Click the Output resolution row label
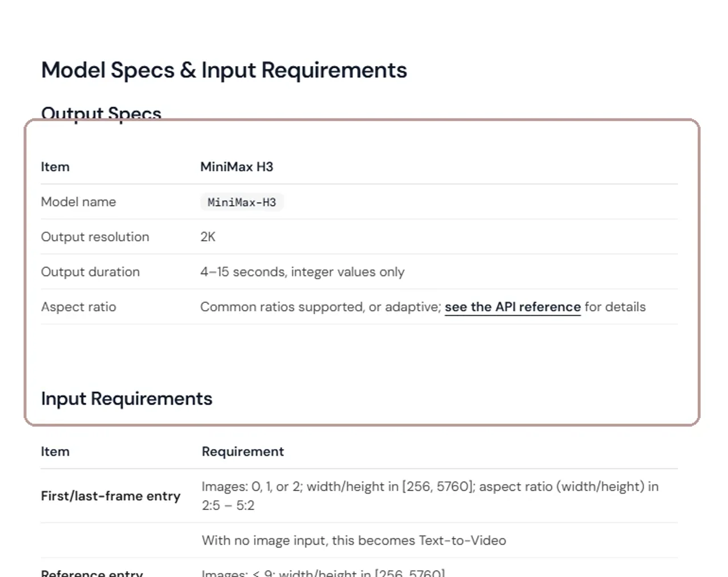This screenshot has height=577, width=728. (x=95, y=237)
